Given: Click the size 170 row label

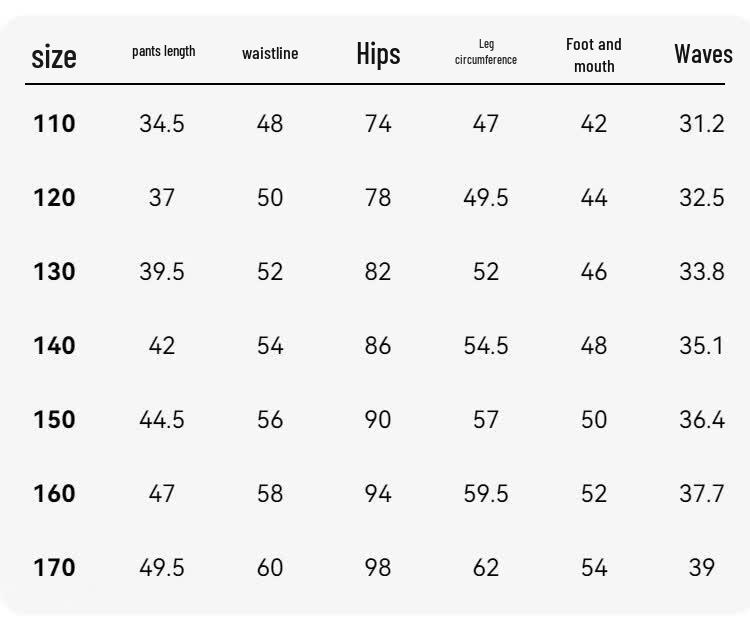Looking at the screenshot, I should tap(54, 567).
